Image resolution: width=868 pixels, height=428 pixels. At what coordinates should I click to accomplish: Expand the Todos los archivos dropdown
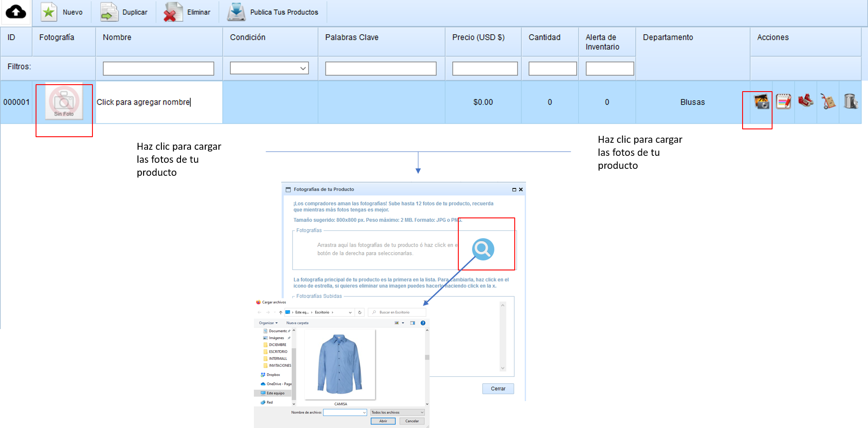coord(397,412)
